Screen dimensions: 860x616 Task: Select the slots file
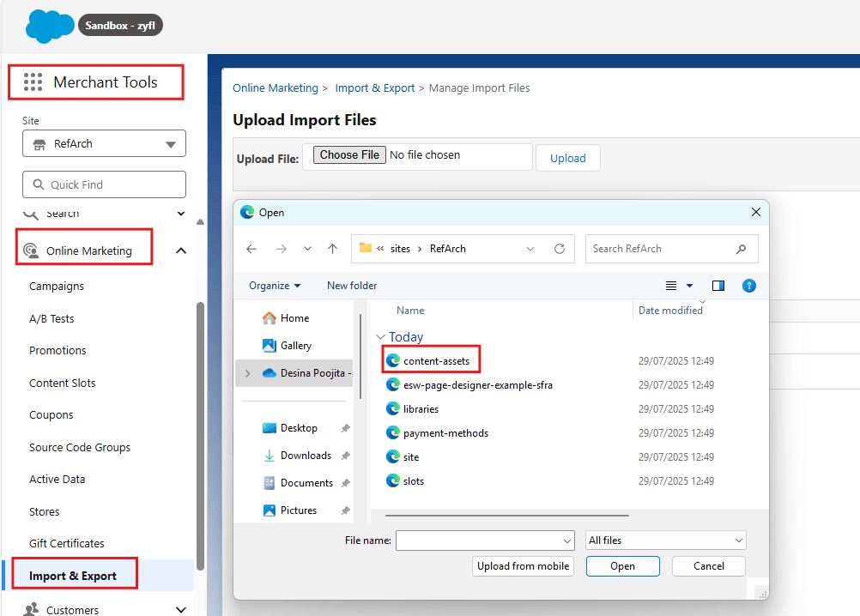click(x=414, y=481)
